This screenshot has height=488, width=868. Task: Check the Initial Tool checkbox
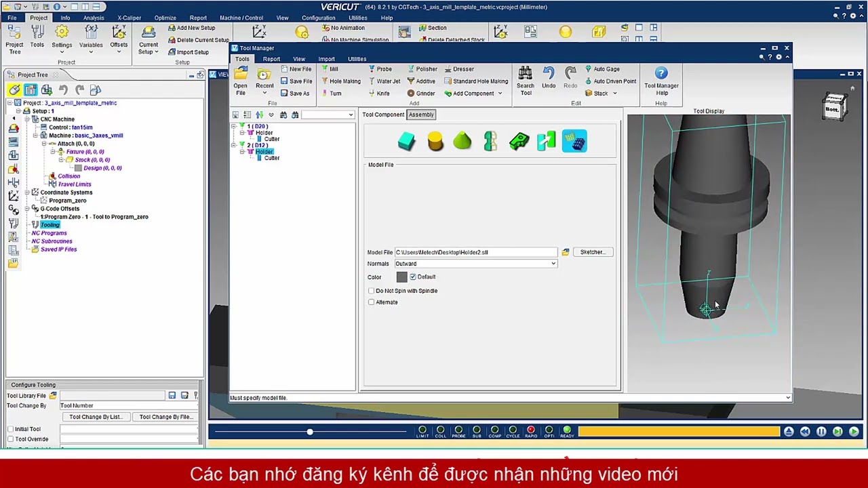pyautogui.click(x=10, y=429)
